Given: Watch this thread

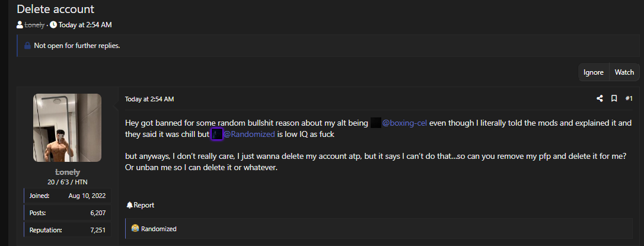Looking at the screenshot, I should (x=624, y=72).
